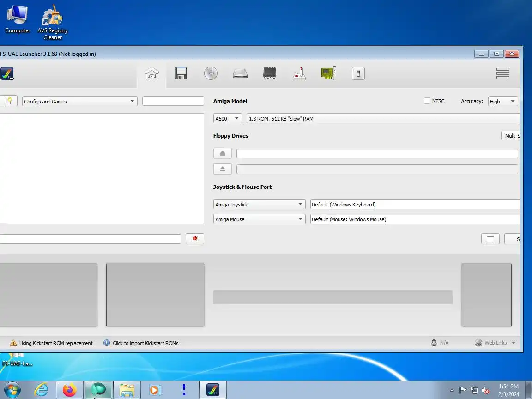The image size is (532, 399).
Task: Open the CD-ROM Drives tab
Action: (211, 73)
